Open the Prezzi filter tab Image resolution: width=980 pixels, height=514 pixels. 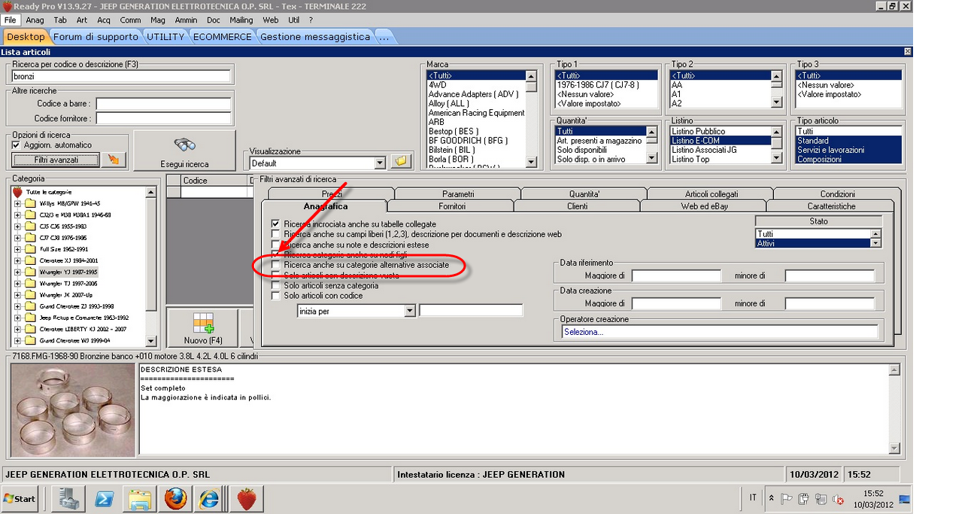(x=332, y=194)
